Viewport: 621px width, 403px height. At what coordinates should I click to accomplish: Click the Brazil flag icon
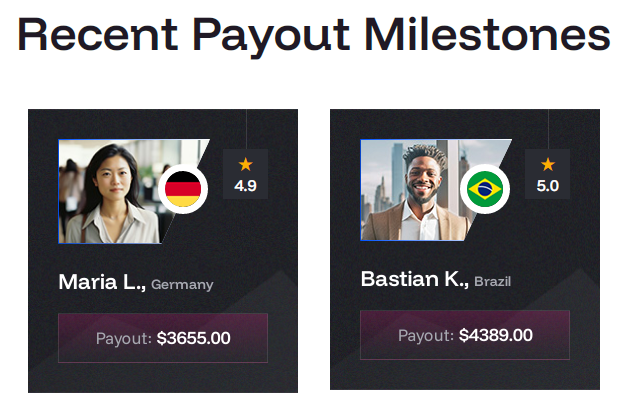pyautogui.click(x=485, y=189)
